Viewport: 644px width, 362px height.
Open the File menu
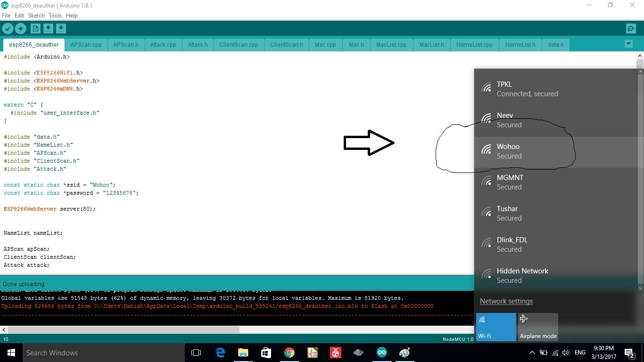6,16
